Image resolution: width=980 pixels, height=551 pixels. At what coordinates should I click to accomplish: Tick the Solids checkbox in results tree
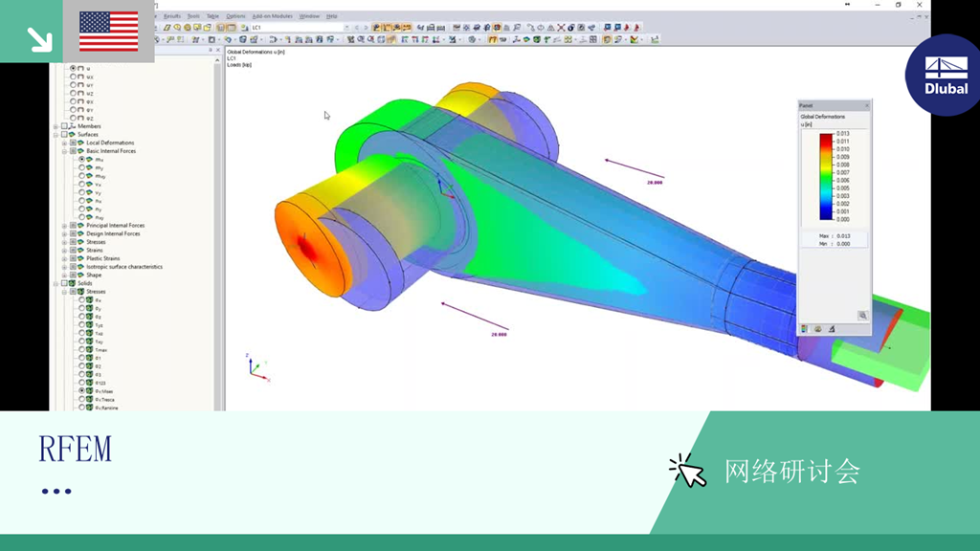point(64,283)
